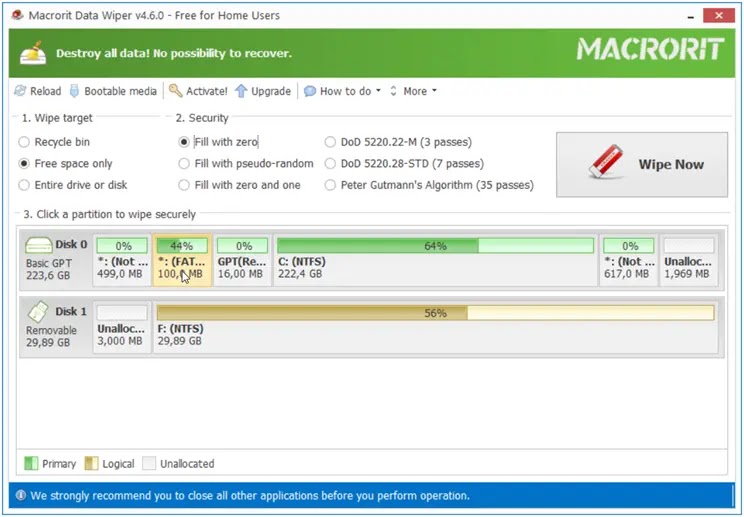The image size is (744, 517).
Task: Click the Activate key icon
Action: tap(176, 91)
